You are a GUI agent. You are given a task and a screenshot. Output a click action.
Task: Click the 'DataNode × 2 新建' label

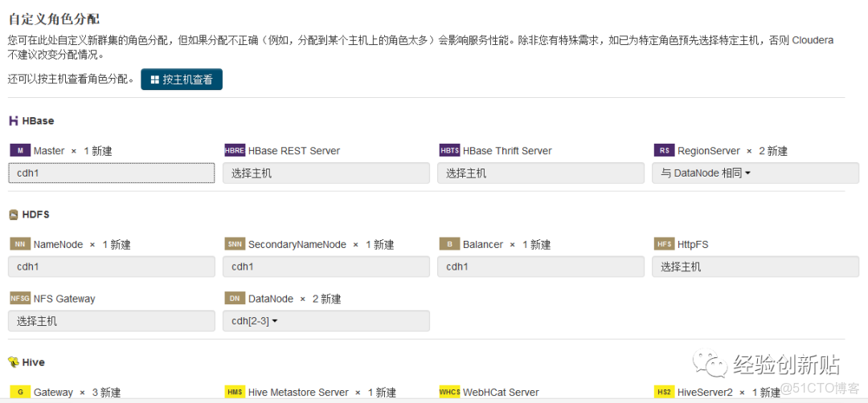(x=294, y=299)
